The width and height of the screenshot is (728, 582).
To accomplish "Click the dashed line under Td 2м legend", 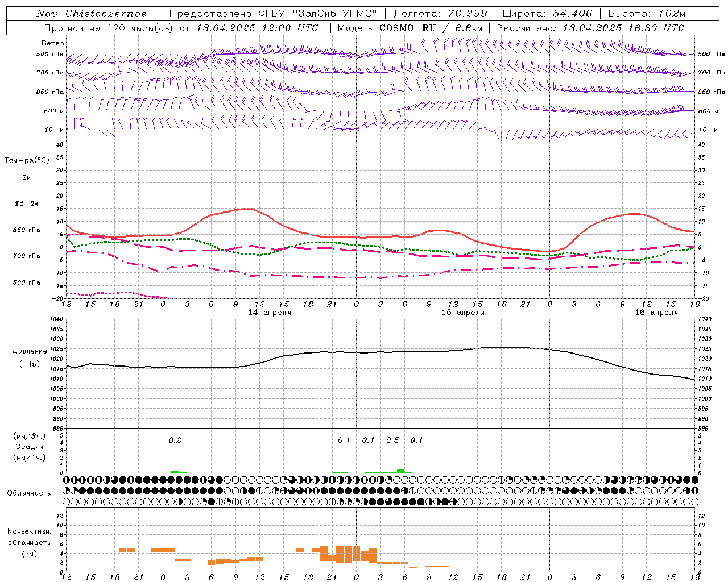I will pos(25,210).
